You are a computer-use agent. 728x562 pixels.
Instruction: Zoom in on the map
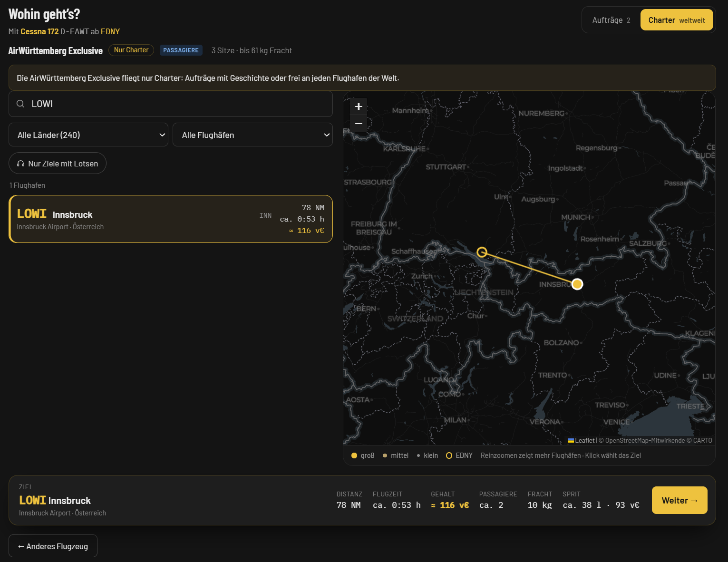click(x=359, y=107)
